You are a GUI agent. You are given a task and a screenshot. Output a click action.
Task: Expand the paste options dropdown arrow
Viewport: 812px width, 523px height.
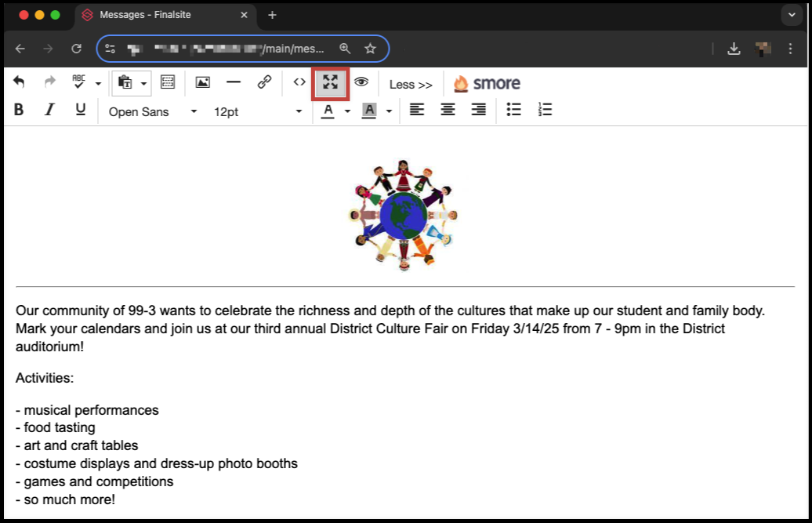click(143, 83)
